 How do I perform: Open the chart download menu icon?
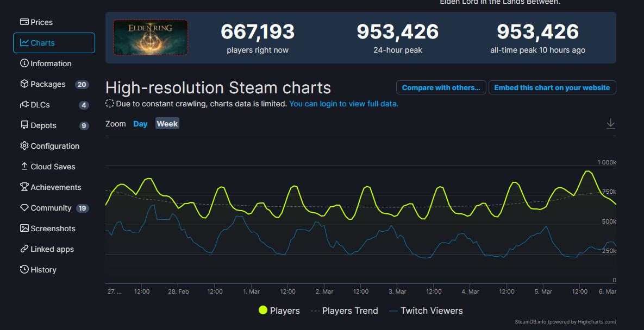click(610, 124)
